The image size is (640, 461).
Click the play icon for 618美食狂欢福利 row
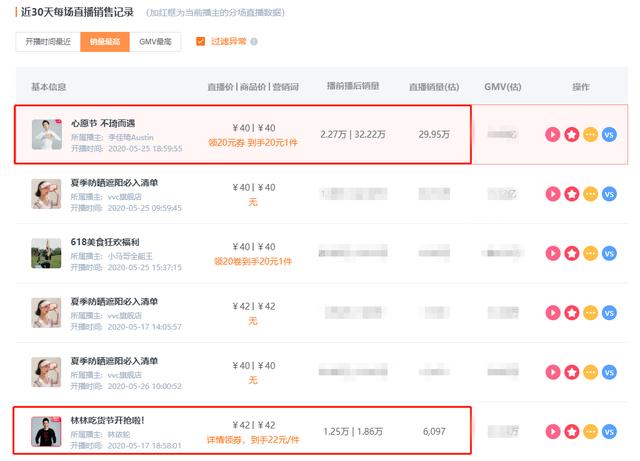[553, 253]
